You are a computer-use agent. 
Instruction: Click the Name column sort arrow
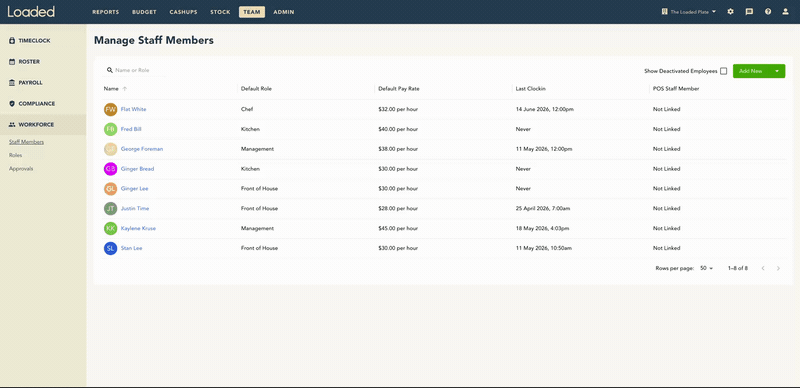point(124,89)
